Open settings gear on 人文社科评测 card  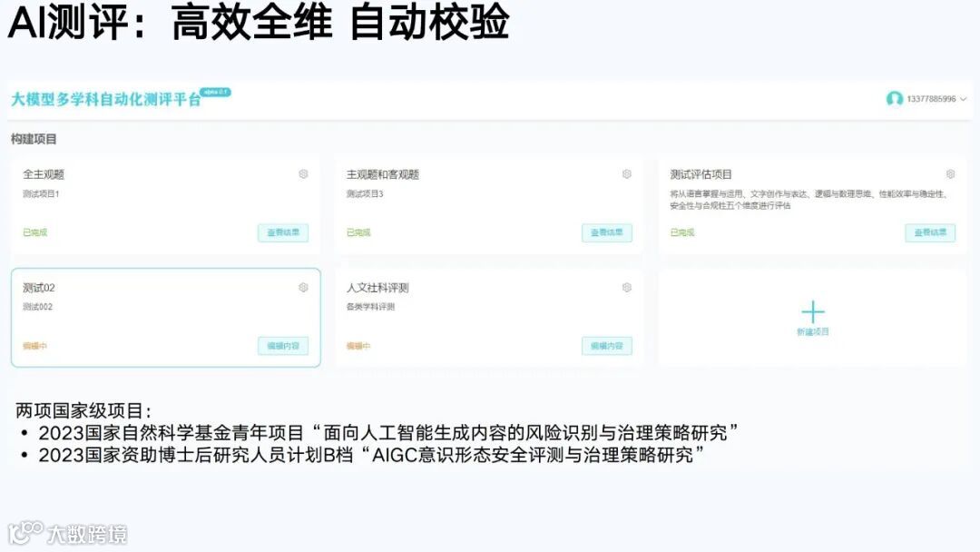click(x=627, y=288)
